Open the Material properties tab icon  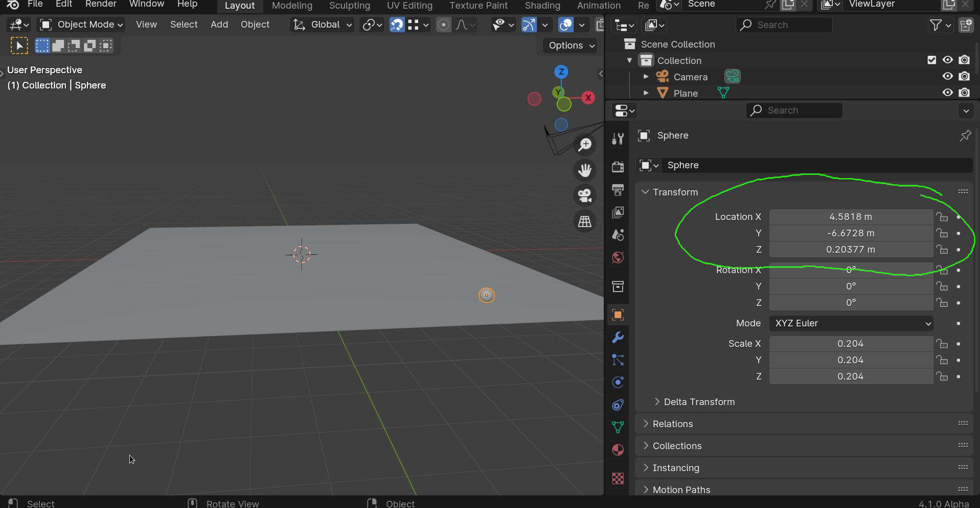pyautogui.click(x=618, y=450)
